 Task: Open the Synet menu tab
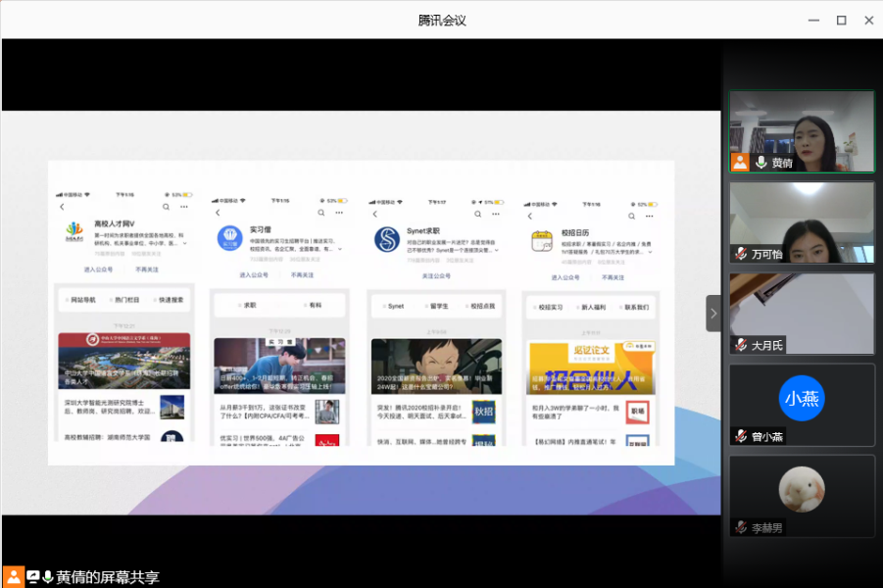click(394, 307)
